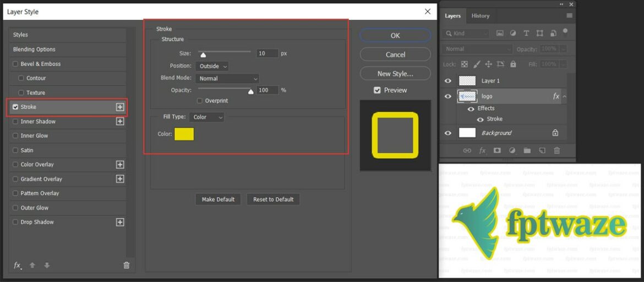
Task: Move effect down with arrow icon
Action: pos(47,265)
